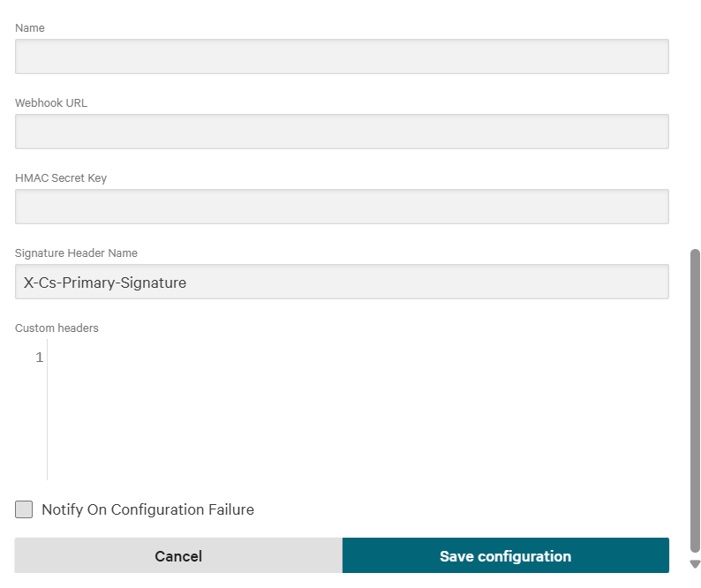Click scrollbar track above the thumb

point(695,125)
